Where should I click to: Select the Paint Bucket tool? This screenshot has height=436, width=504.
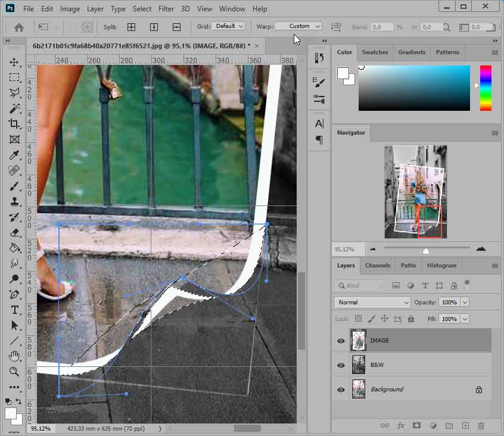(x=14, y=248)
